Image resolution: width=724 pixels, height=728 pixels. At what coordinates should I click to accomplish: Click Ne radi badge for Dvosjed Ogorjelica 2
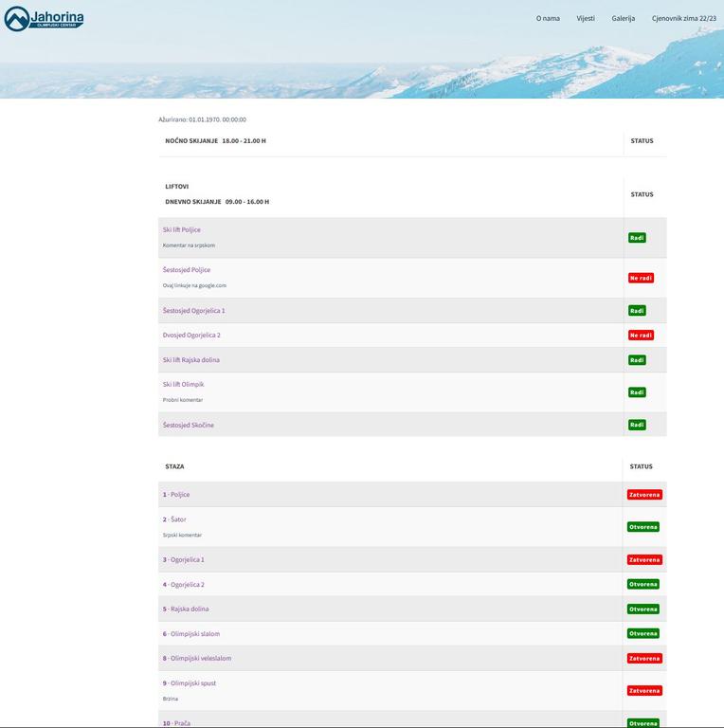[641, 336]
